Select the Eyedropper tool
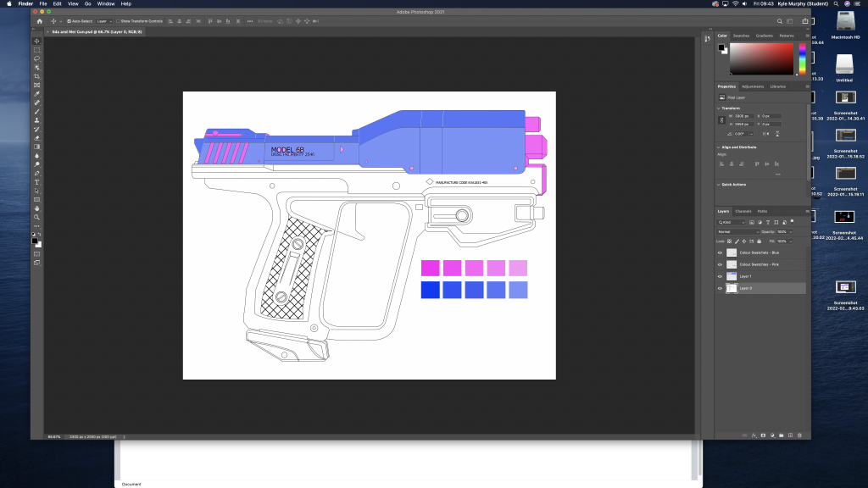Viewport: 868px width, 488px height. point(37,94)
